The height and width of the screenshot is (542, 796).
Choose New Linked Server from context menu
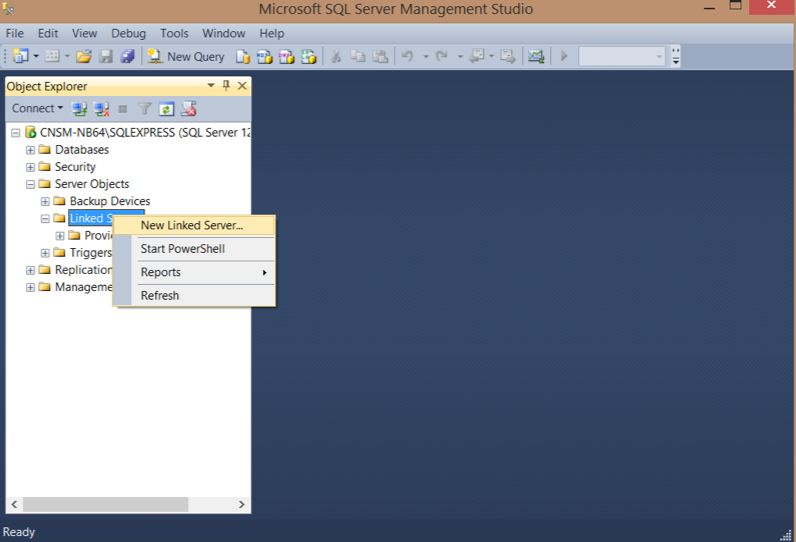pos(192,225)
